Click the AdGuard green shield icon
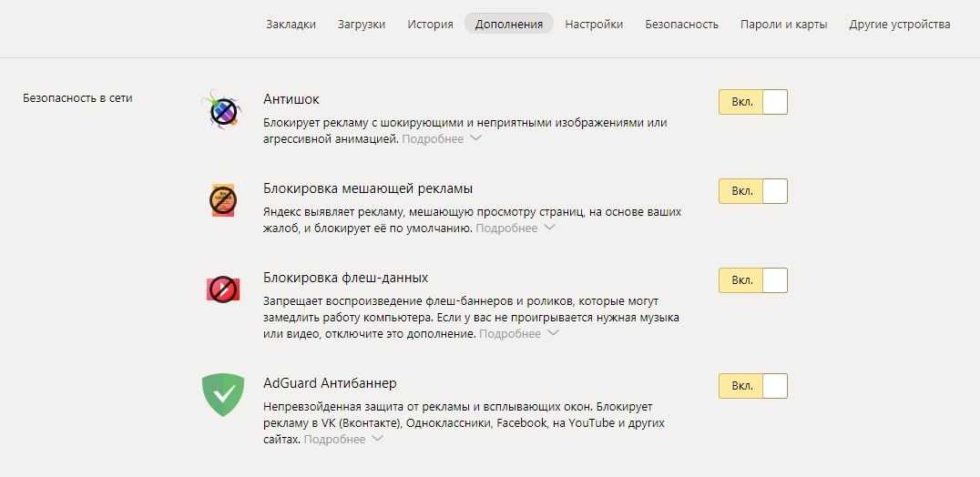Screen dimensions: 980x477 tap(222, 394)
